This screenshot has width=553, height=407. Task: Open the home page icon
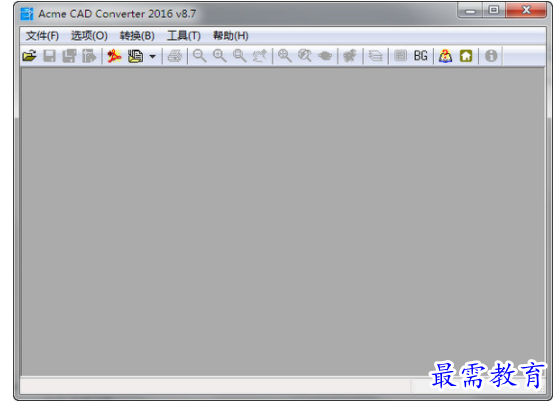coord(466,56)
